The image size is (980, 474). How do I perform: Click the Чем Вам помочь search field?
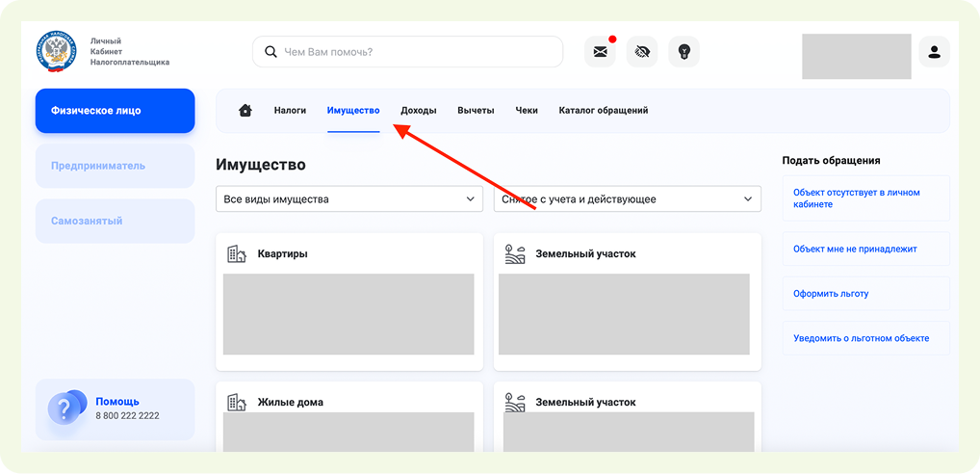414,52
